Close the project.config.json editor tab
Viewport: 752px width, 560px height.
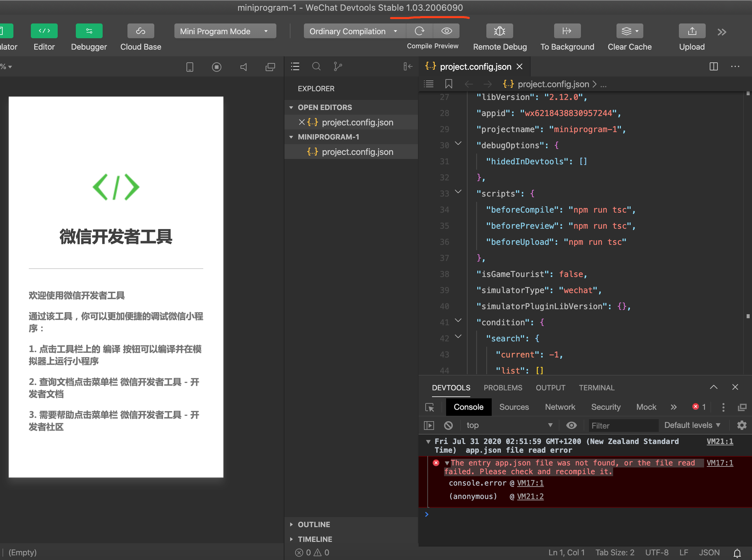pyautogui.click(x=520, y=67)
